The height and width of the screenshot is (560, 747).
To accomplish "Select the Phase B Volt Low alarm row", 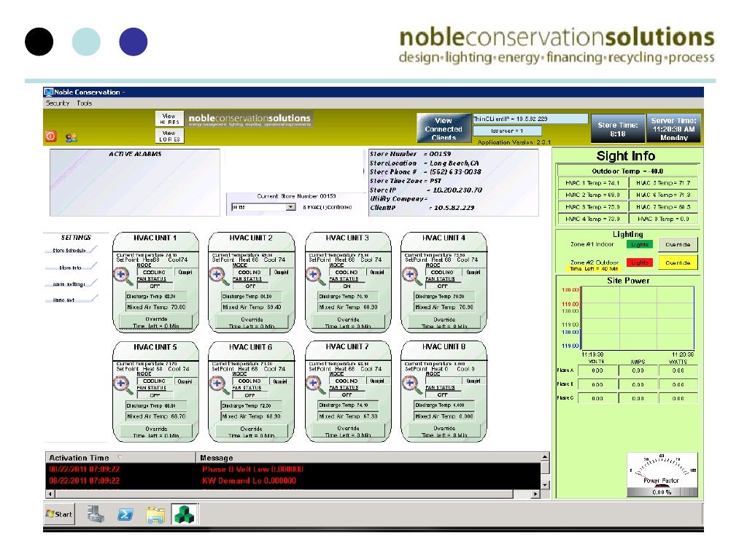I will (x=293, y=470).
